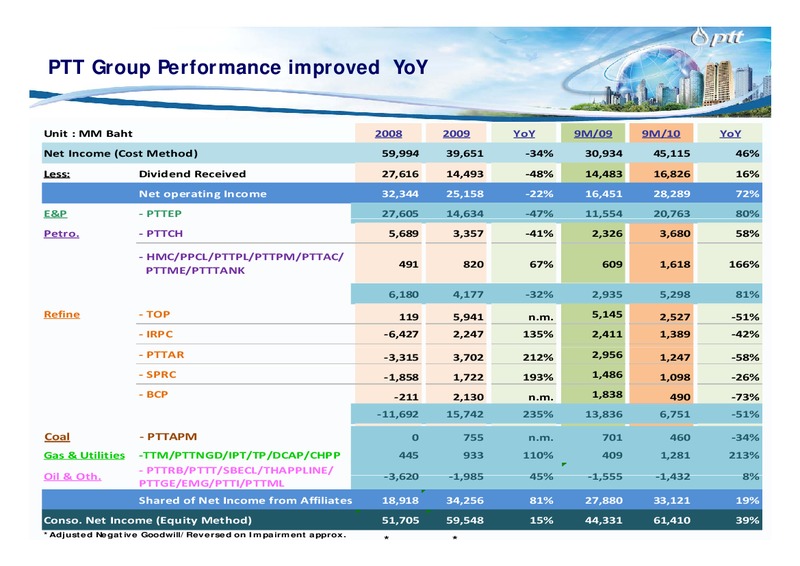800x566 pixels.
Task: Click the '- BCP' row label
Action: [153, 395]
